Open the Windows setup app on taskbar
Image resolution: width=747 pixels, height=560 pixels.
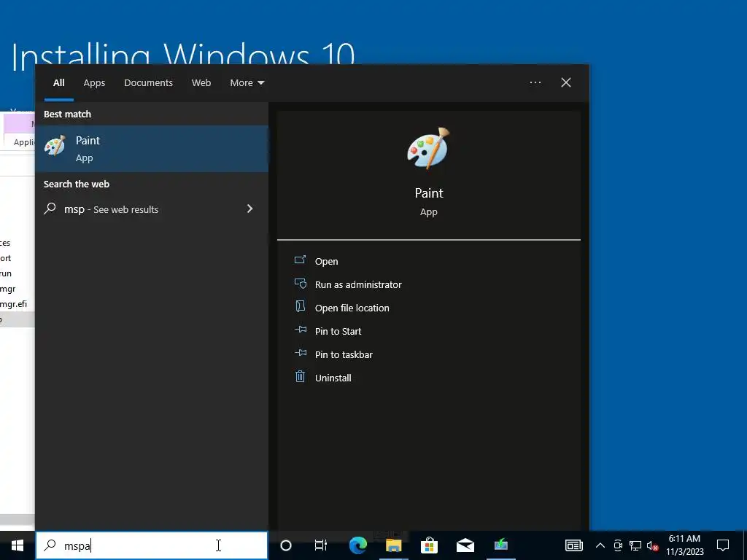click(x=500, y=545)
